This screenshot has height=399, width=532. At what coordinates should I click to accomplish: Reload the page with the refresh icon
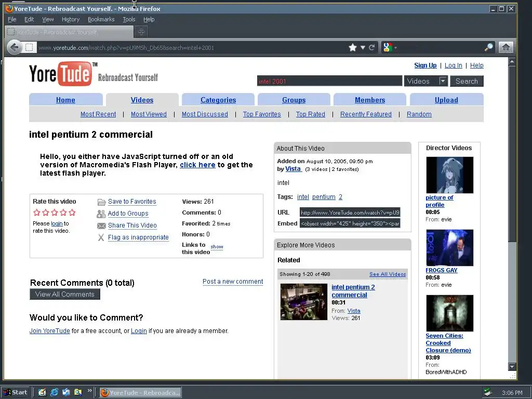(372, 47)
